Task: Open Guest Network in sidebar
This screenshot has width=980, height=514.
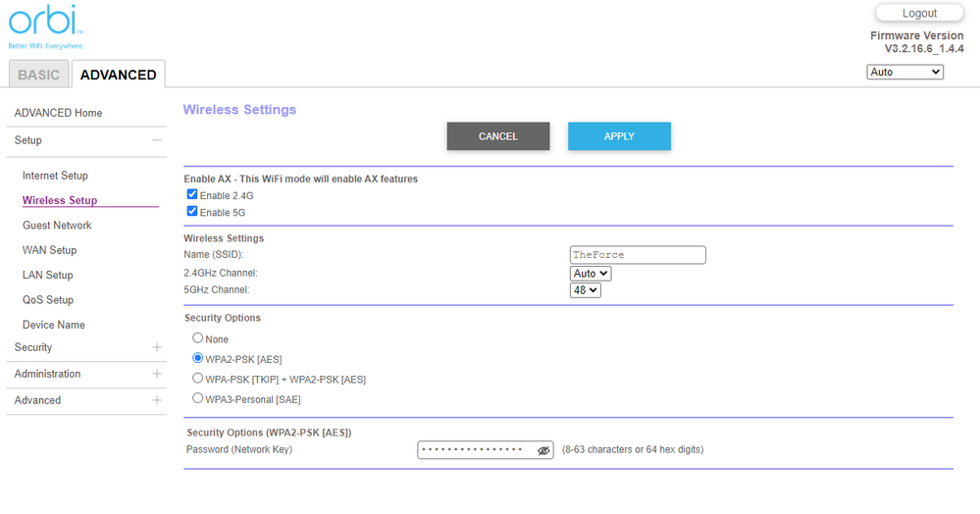Action: click(57, 226)
